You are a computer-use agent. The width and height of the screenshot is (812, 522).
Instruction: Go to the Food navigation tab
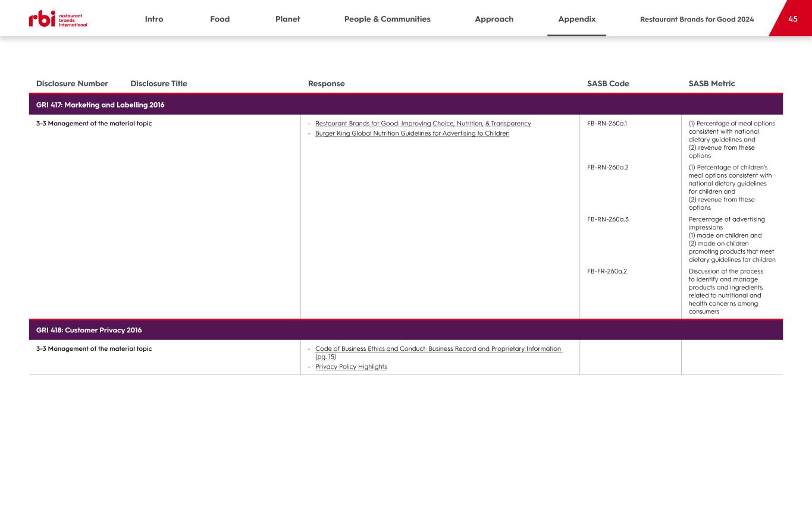[220, 19]
